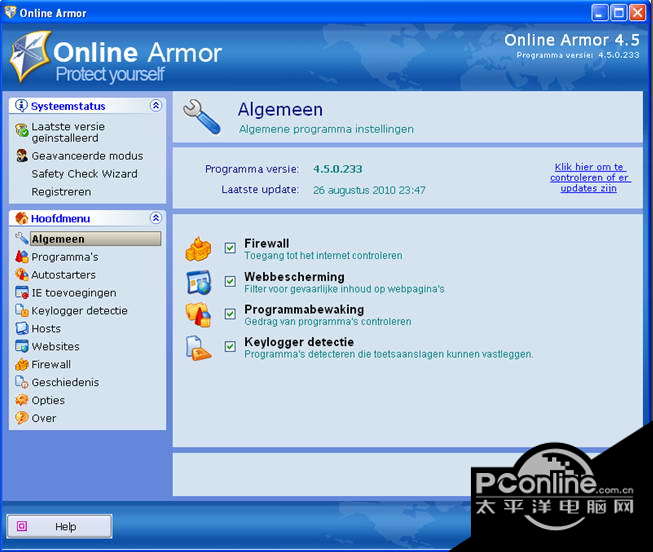Collapse the Systeemstatus panel
This screenshot has width=653, height=552.
(156, 105)
